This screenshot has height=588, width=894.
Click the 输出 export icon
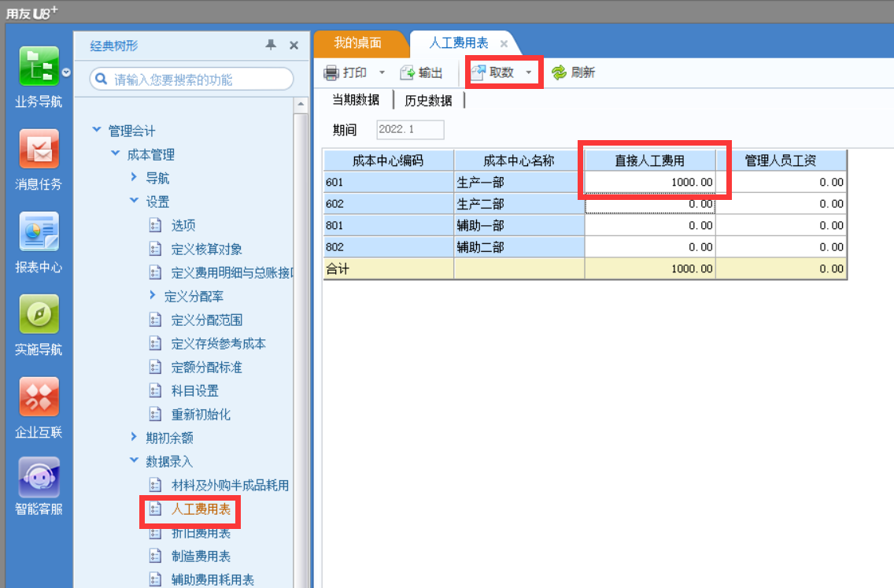(x=407, y=72)
